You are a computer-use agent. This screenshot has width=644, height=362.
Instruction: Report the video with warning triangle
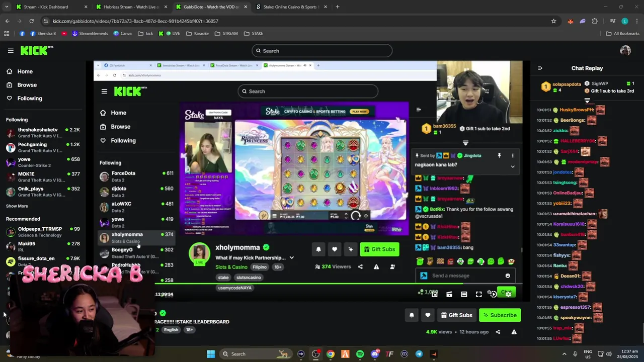(514, 332)
